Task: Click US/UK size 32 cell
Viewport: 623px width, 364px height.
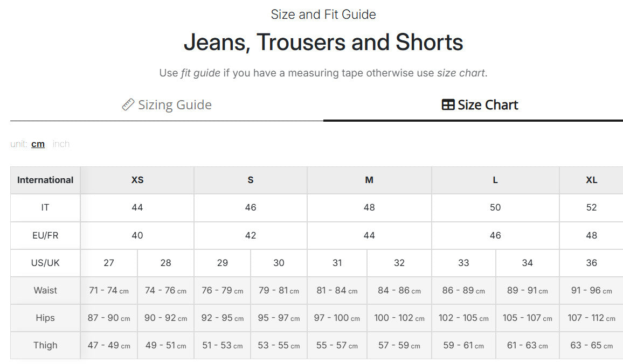Action: [x=399, y=263]
